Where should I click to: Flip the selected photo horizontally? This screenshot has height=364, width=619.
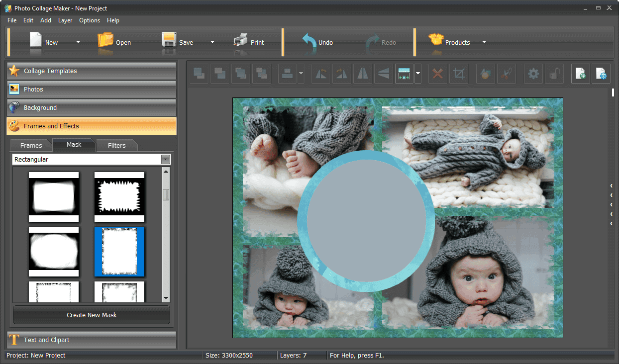[x=362, y=74]
